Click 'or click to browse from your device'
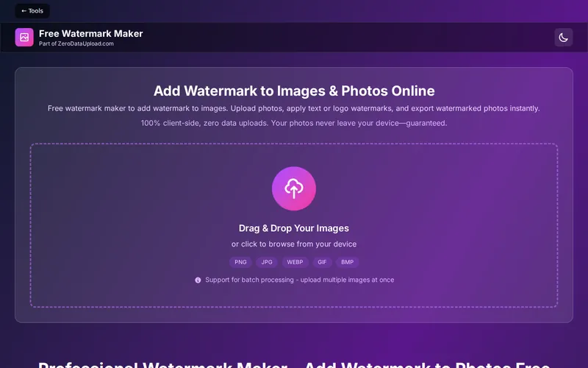 click(294, 244)
